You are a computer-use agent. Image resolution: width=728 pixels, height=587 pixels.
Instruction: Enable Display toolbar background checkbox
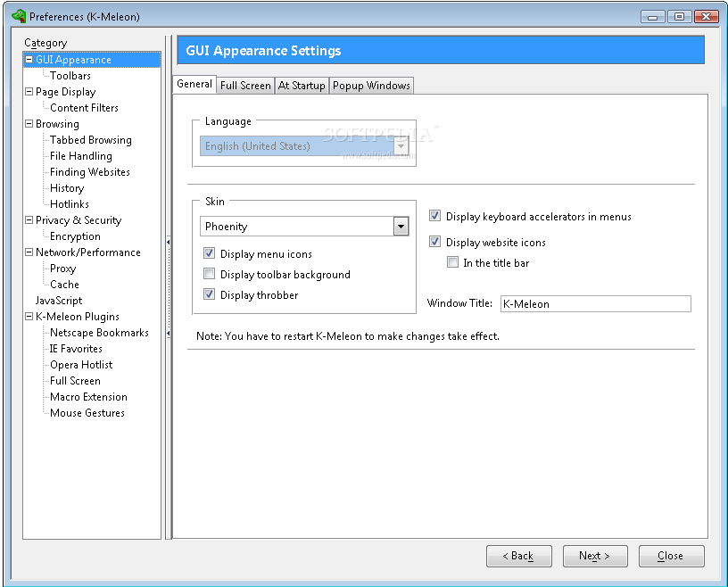coord(210,274)
